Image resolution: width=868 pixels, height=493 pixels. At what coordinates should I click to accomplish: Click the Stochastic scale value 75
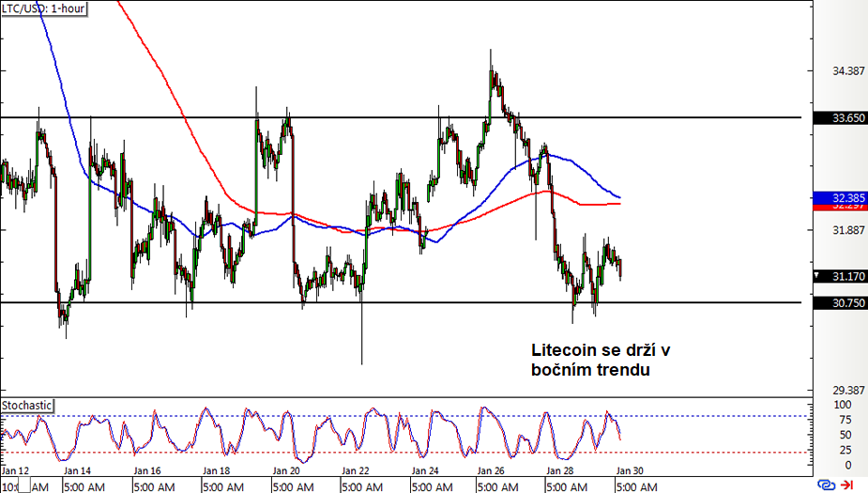(x=845, y=420)
